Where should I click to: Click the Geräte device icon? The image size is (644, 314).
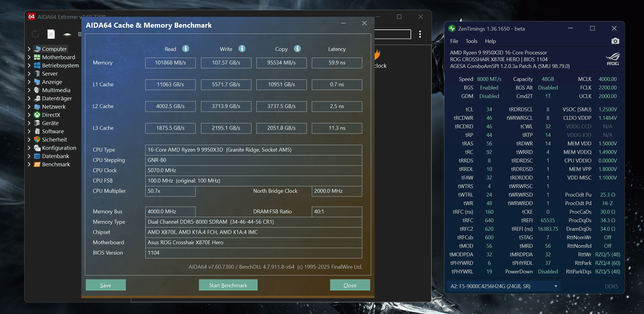[x=37, y=123]
